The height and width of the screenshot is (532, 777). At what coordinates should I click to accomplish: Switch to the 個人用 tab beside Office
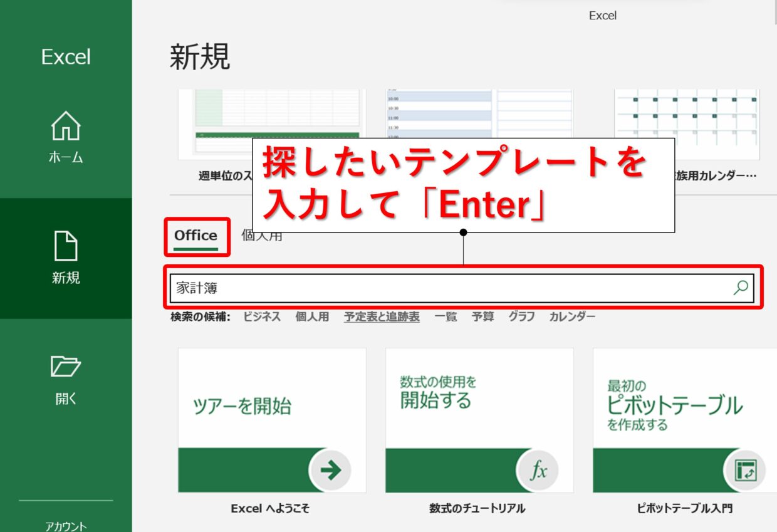(262, 236)
